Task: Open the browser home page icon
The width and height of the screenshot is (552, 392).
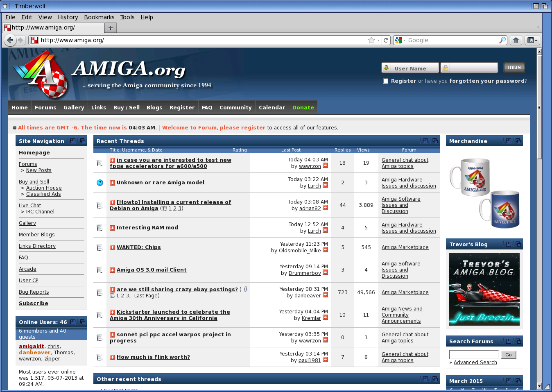Action: [516, 40]
